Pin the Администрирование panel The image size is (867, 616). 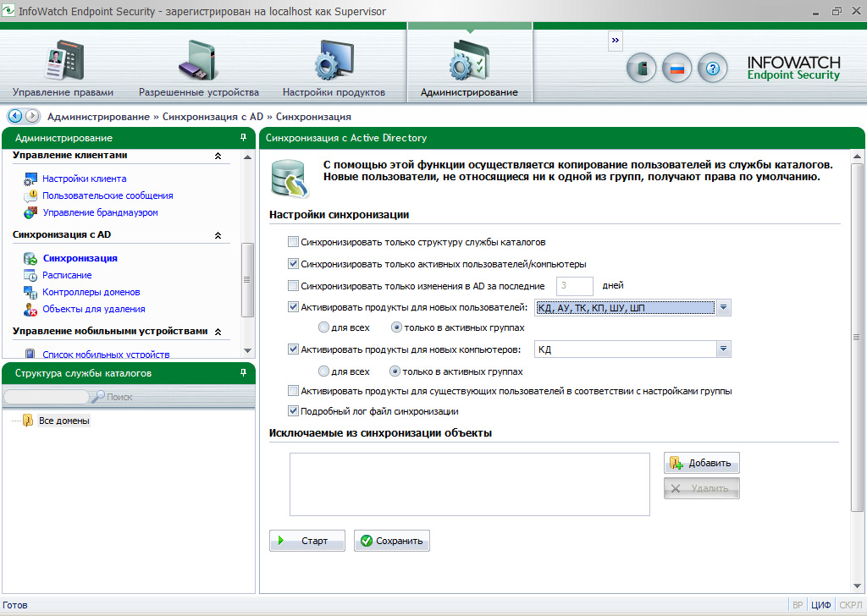243,138
